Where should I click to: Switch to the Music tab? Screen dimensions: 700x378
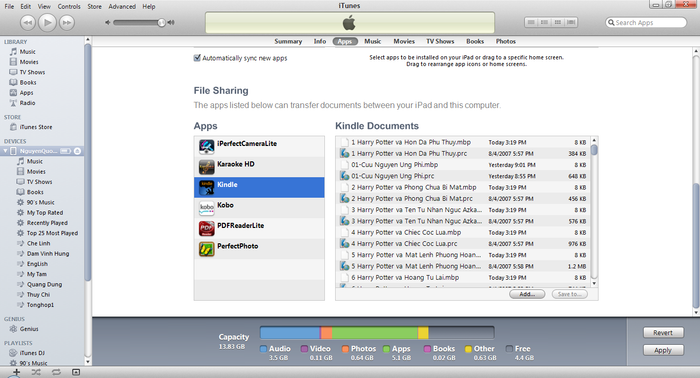[x=372, y=41]
